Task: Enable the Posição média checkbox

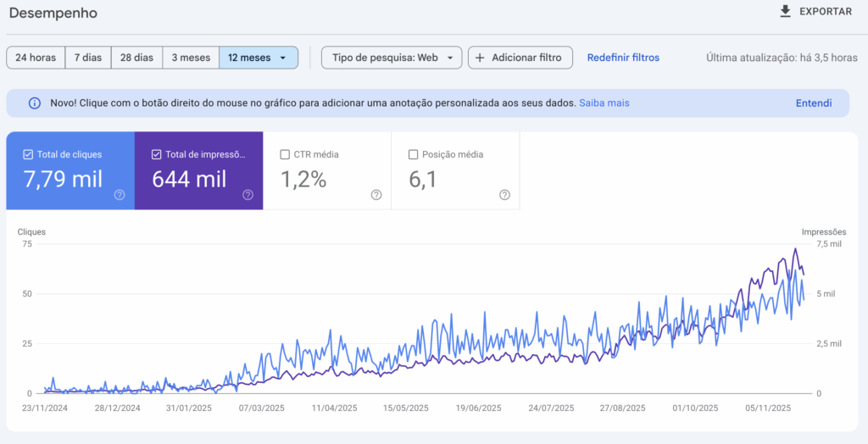Action: click(x=414, y=154)
